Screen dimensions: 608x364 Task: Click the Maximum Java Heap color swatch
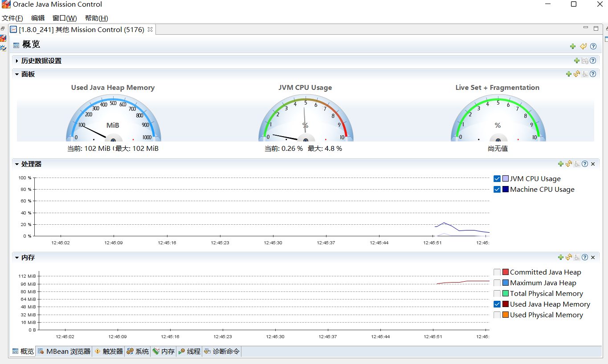(506, 283)
